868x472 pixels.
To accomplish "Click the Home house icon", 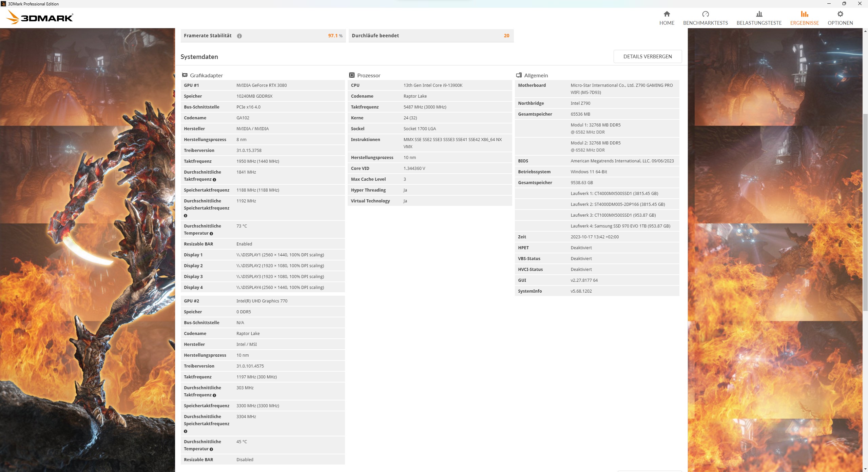I will pyautogui.click(x=667, y=14).
